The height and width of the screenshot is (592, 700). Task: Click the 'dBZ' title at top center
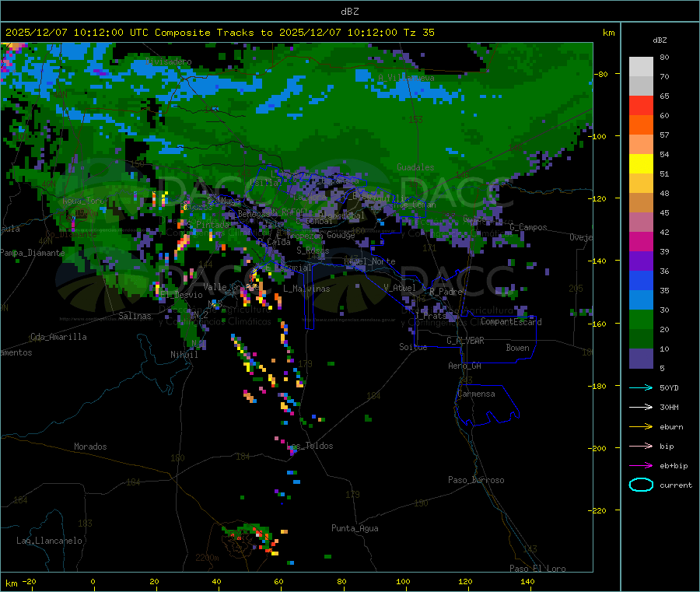click(349, 12)
